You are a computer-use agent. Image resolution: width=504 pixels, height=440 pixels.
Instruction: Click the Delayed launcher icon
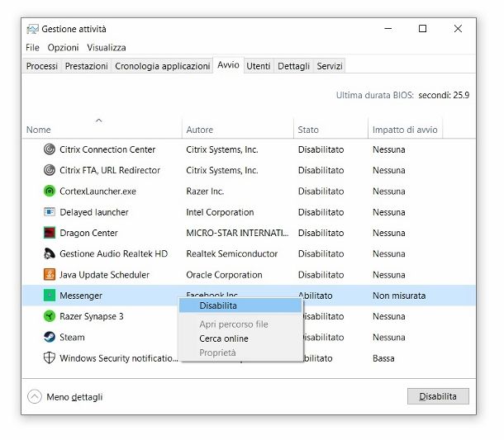point(50,212)
